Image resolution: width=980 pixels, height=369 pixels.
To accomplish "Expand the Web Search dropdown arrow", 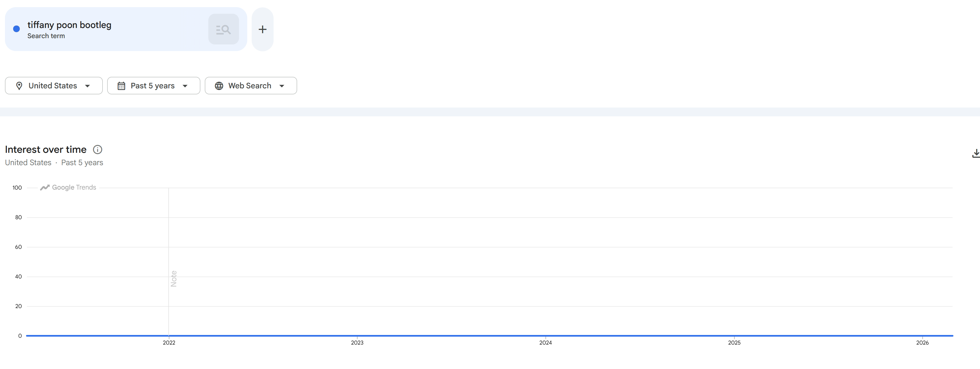I will [x=282, y=86].
